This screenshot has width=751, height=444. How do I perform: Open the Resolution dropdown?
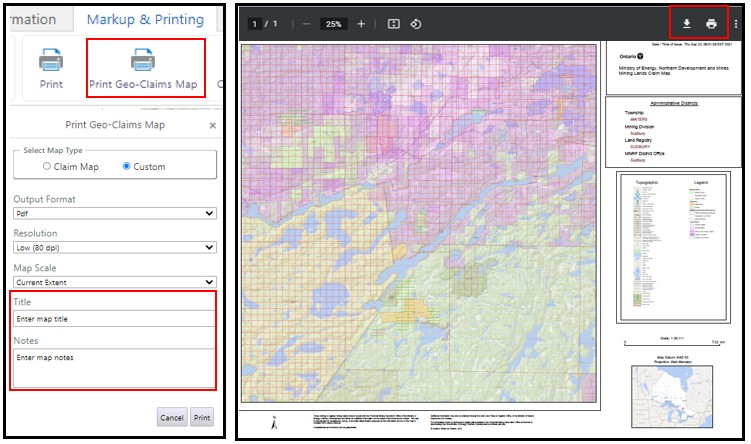(x=114, y=248)
